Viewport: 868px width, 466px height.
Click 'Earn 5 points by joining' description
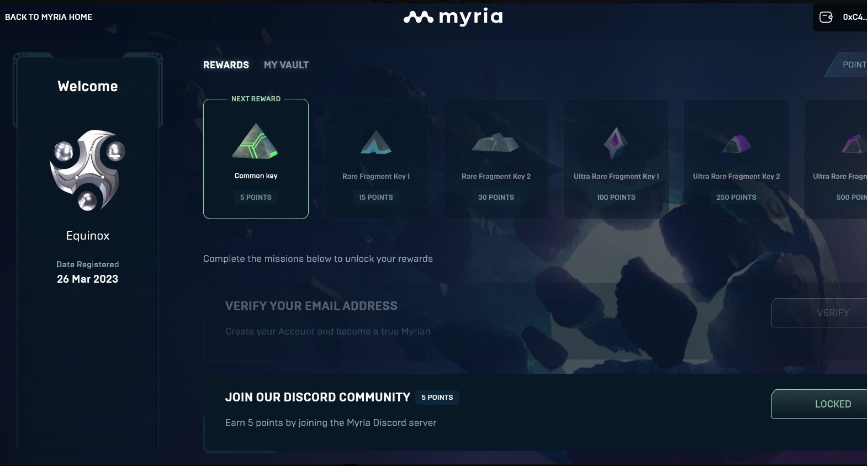[331, 423]
